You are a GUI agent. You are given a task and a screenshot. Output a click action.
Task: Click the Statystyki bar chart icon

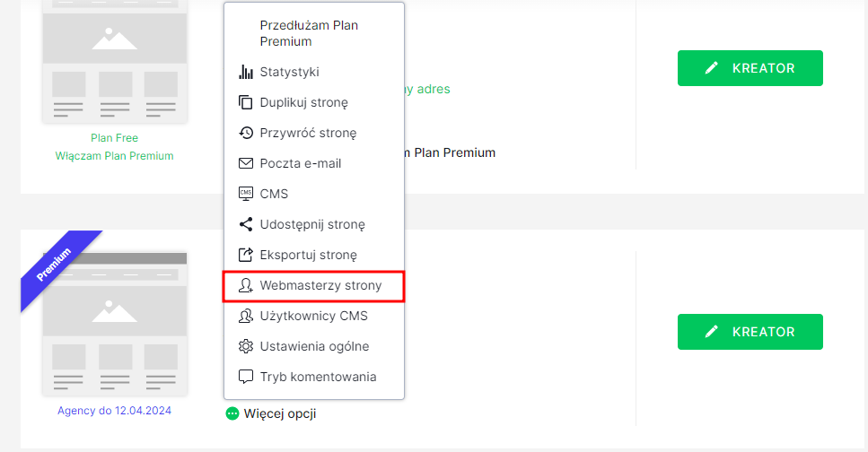[x=246, y=72]
